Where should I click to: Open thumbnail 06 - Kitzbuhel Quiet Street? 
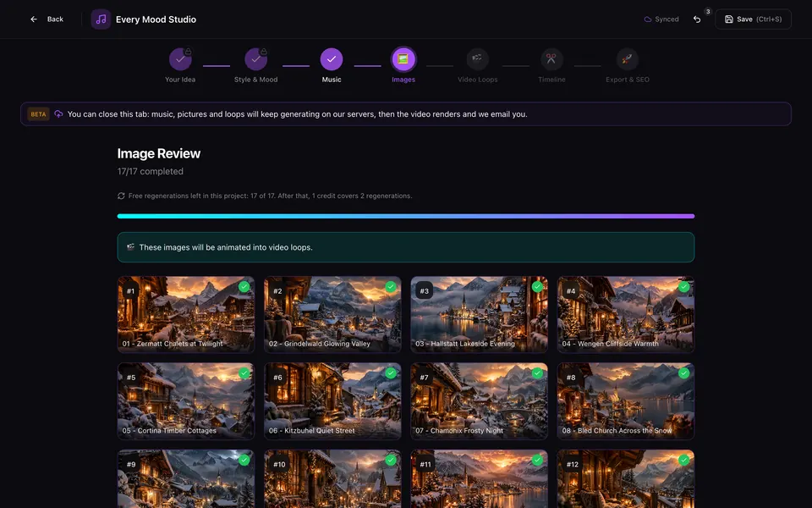click(x=332, y=400)
